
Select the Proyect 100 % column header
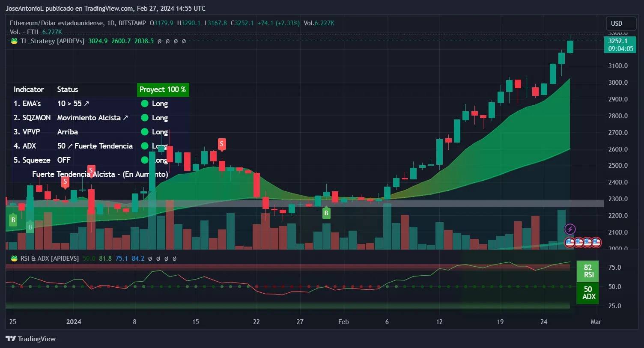point(163,89)
